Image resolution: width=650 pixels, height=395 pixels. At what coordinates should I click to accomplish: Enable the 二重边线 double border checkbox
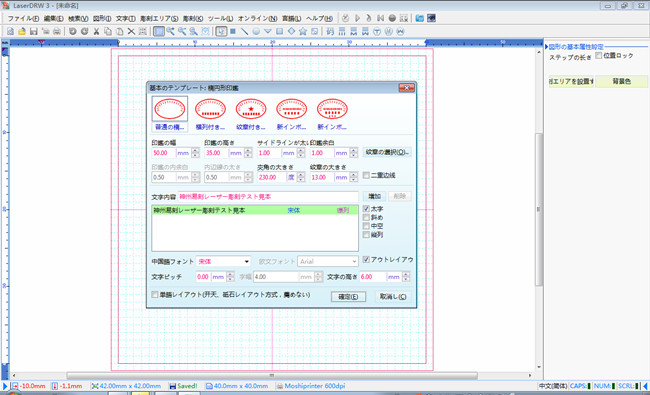coord(366,175)
